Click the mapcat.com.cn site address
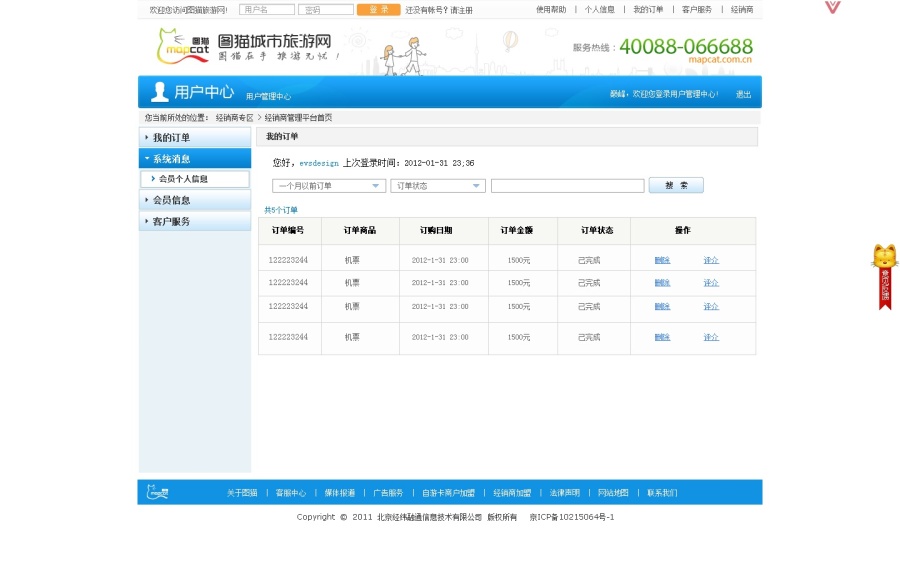The height and width of the screenshot is (569, 900). pyautogui.click(x=720, y=59)
